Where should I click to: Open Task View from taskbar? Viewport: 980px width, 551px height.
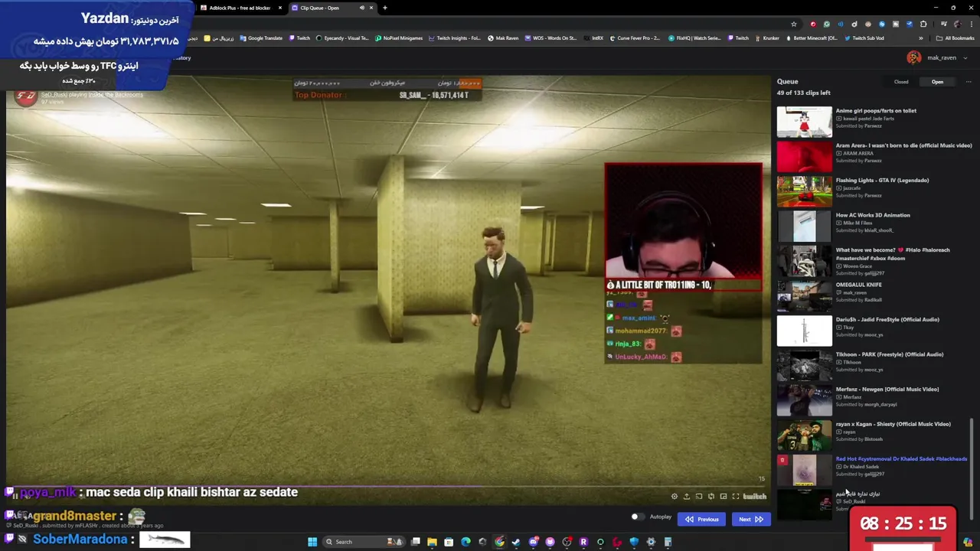(416, 542)
